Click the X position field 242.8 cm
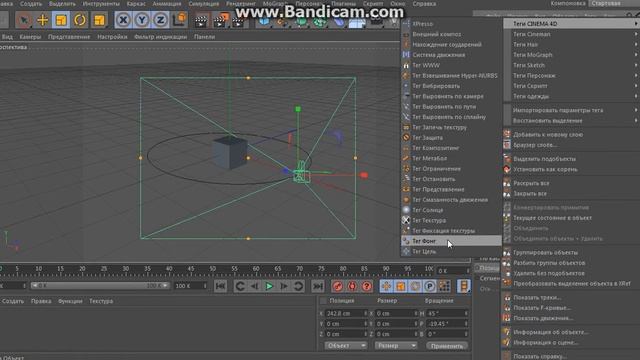This screenshot has height=360, width=640. pyautogui.click(x=346, y=313)
